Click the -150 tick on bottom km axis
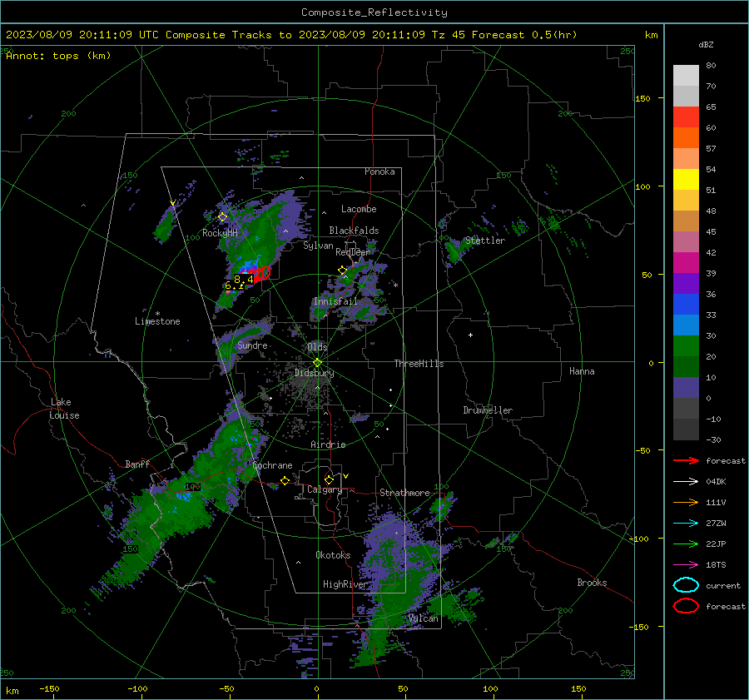749x700 pixels. pos(49,688)
